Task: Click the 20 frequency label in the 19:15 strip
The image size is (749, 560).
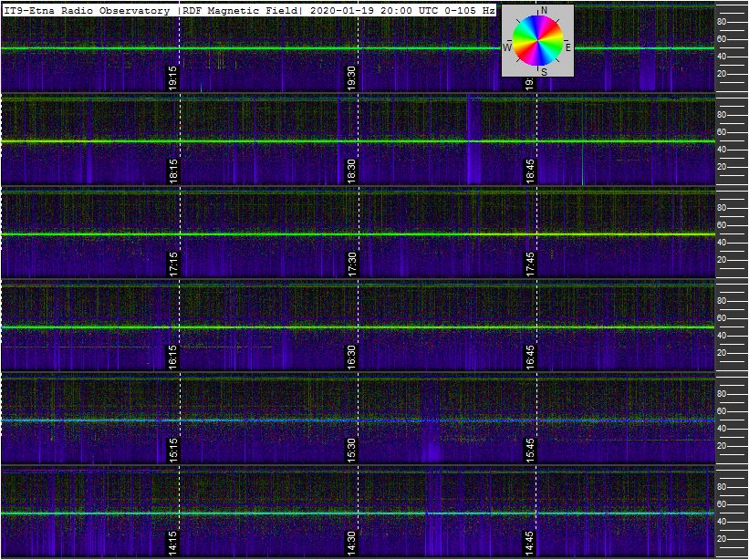Action: (723, 74)
